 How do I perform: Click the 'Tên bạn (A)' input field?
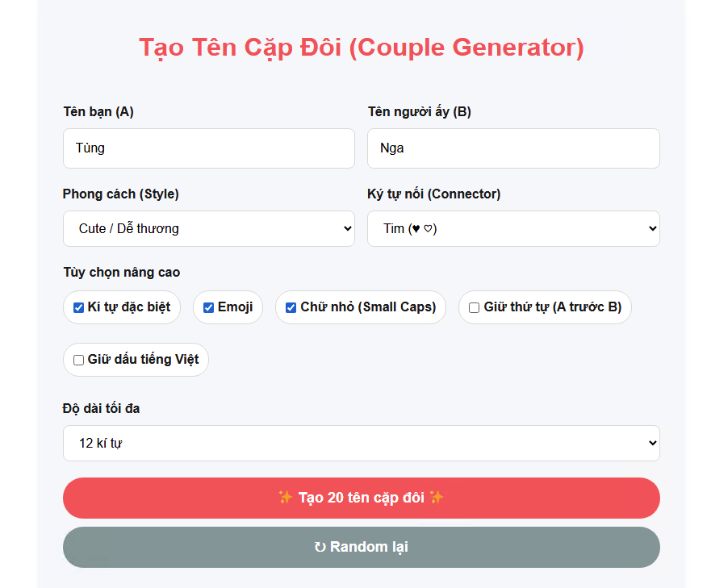tap(208, 148)
